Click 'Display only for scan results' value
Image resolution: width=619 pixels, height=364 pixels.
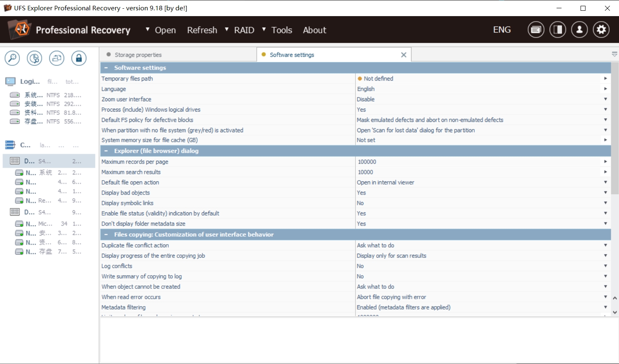(392, 256)
